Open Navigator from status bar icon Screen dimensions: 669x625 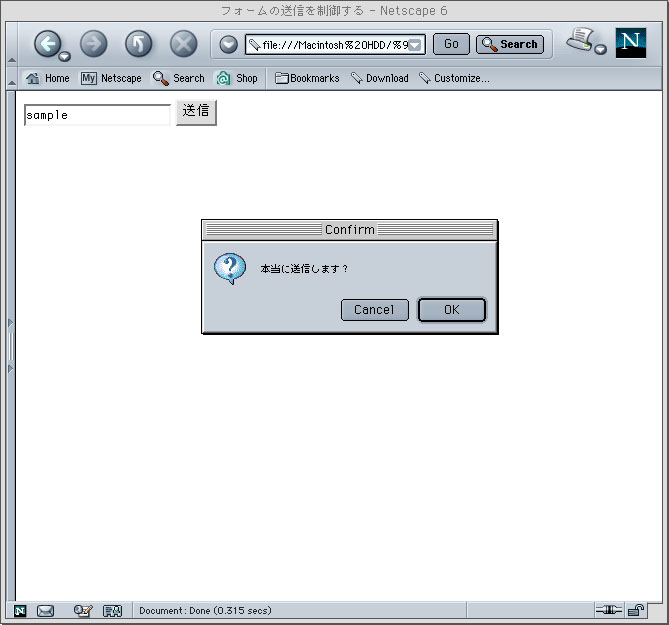[20, 611]
